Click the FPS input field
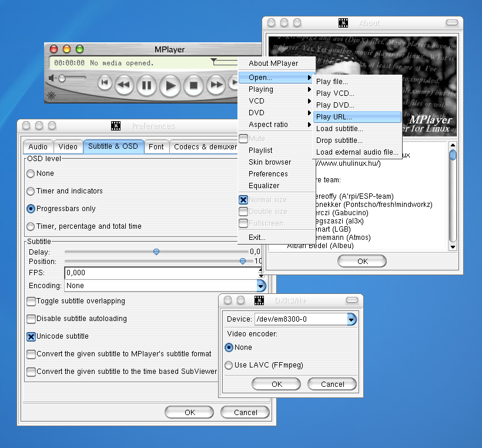 162,273
